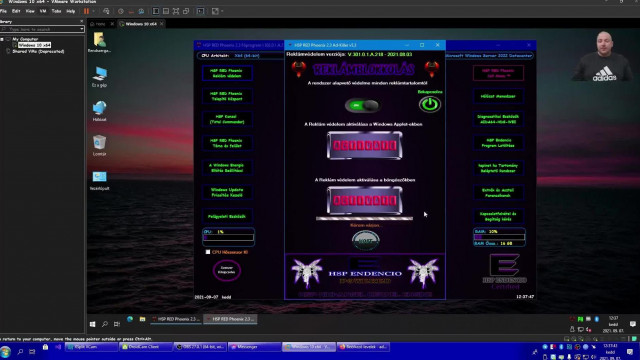Open the snapshot manager icon

[x=141, y=11]
